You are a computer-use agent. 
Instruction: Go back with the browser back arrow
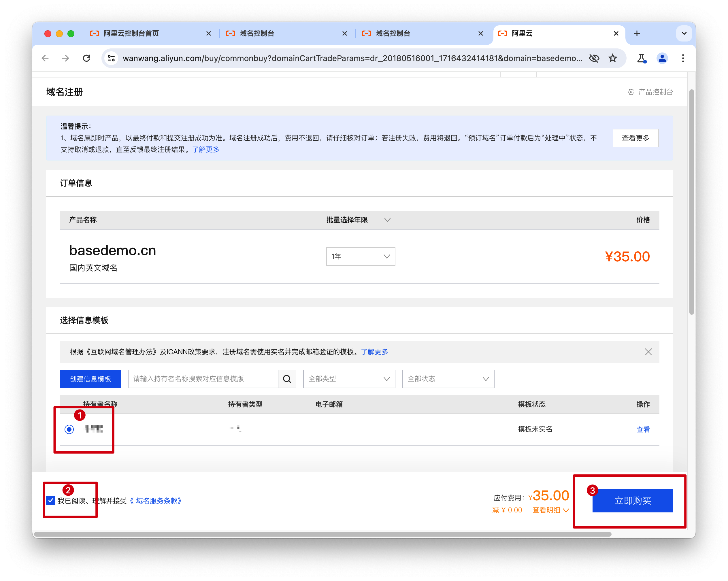(x=45, y=59)
